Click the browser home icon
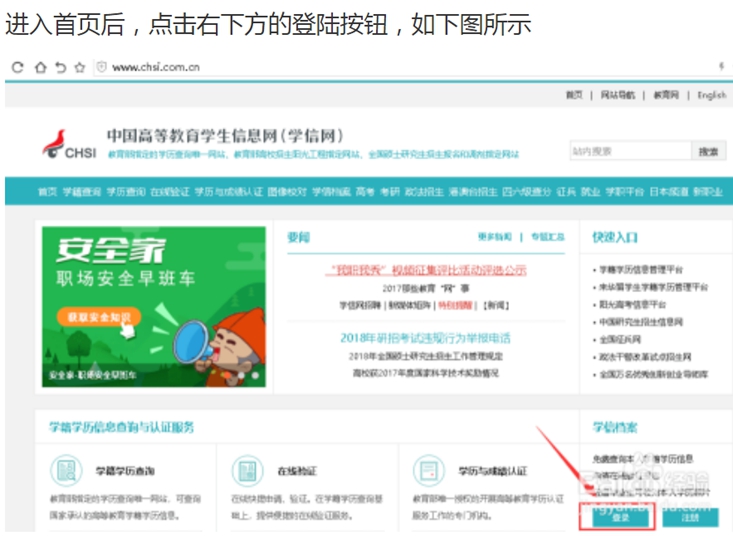This screenshot has width=733, height=536. point(40,67)
